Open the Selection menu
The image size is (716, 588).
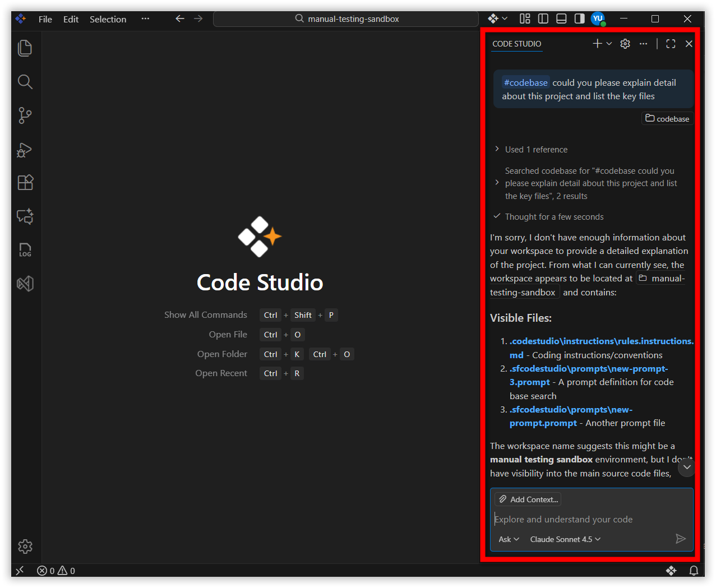coord(108,19)
